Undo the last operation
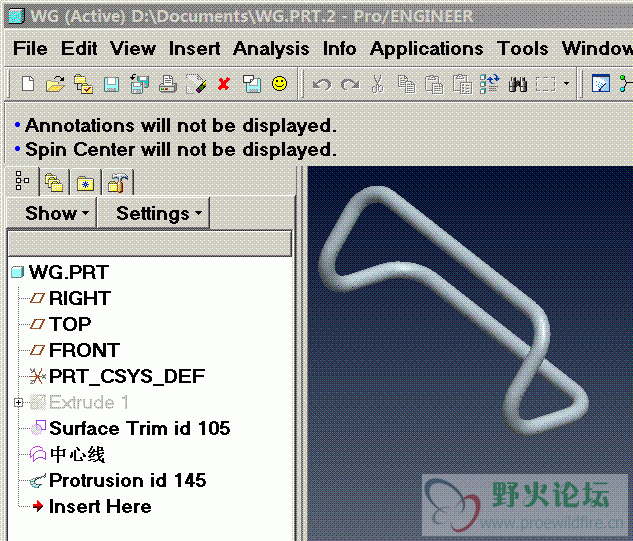The image size is (633, 541). point(322,84)
